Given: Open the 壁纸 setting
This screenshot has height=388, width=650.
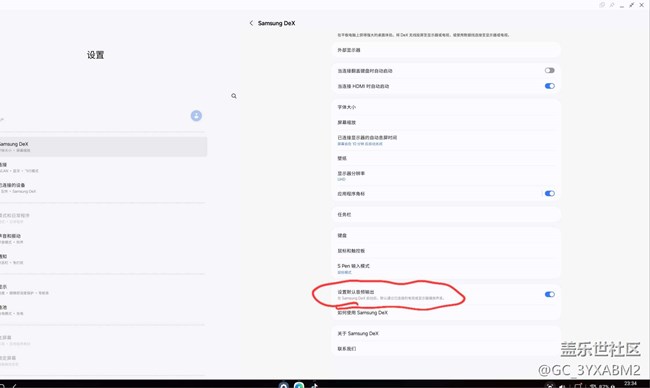Looking at the screenshot, I should (x=446, y=158).
